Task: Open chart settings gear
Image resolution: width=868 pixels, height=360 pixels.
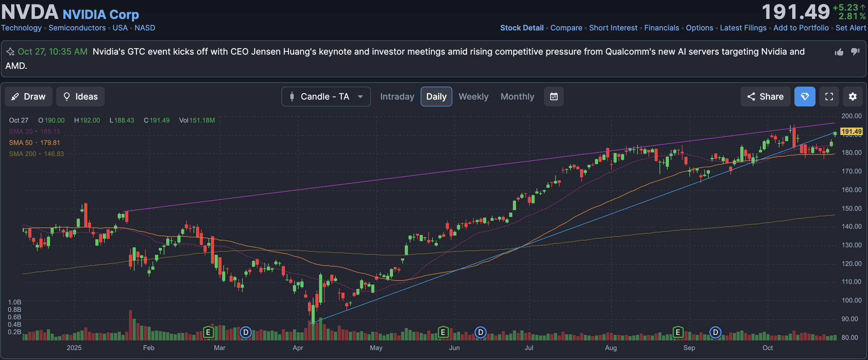Action: pos(852,97)
